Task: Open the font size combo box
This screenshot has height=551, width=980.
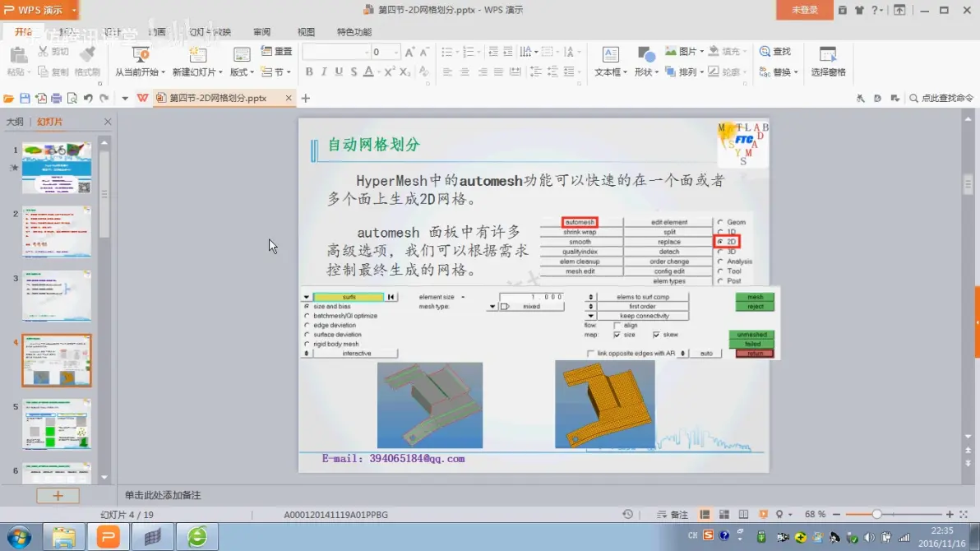Action: (385, 52)
